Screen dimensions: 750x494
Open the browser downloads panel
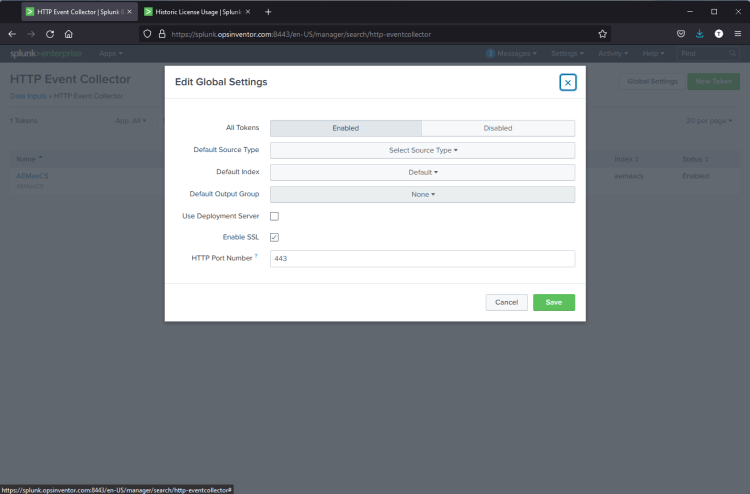699,34
